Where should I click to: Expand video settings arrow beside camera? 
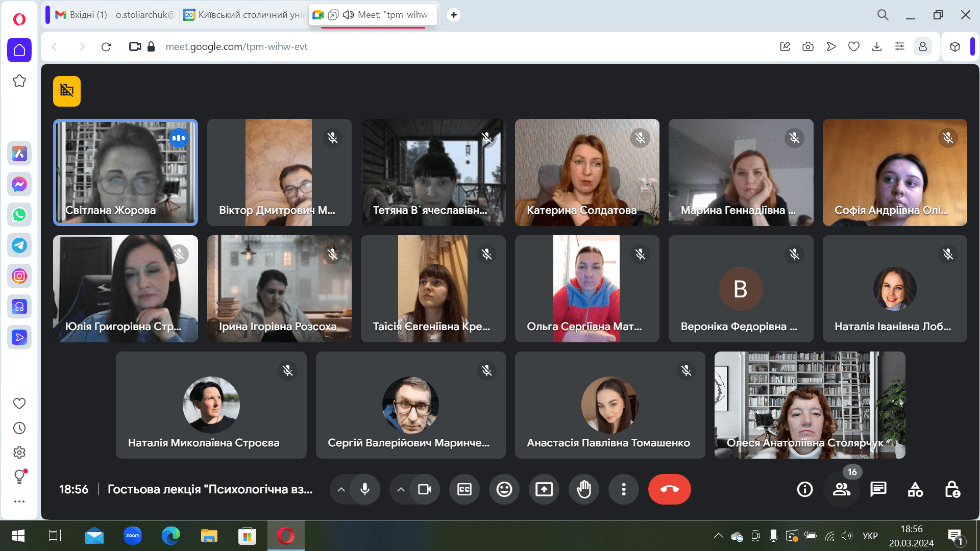click(401, 489)
